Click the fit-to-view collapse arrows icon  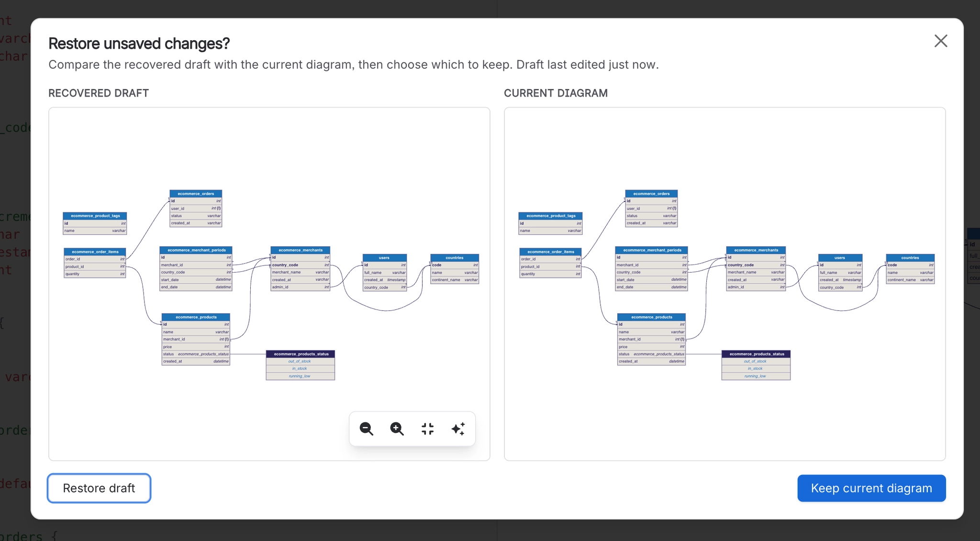pyautogui.click(x=428, y=429)
